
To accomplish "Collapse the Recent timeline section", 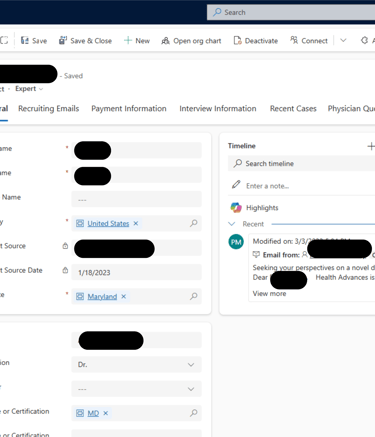I will [x=232, y=224].
